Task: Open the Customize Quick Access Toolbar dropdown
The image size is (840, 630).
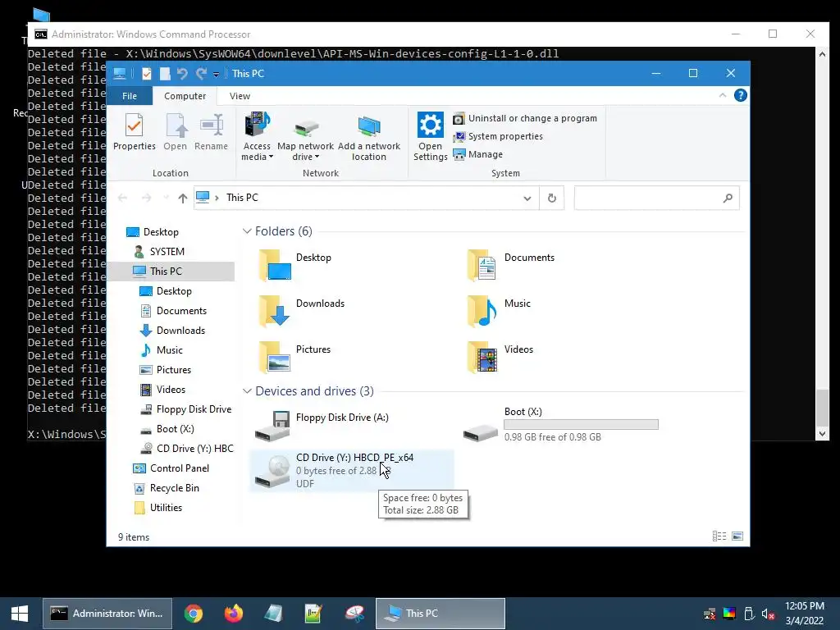Action: (x=216, y=75)
